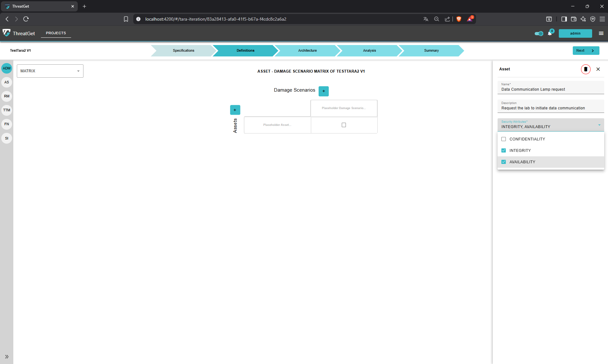
Task: Collapse the Security Attributes dropdown
Action: (x=599, y=125)
